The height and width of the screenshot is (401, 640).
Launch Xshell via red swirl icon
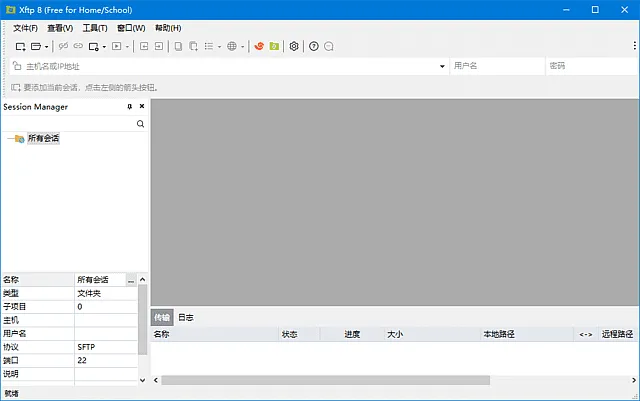259,46
